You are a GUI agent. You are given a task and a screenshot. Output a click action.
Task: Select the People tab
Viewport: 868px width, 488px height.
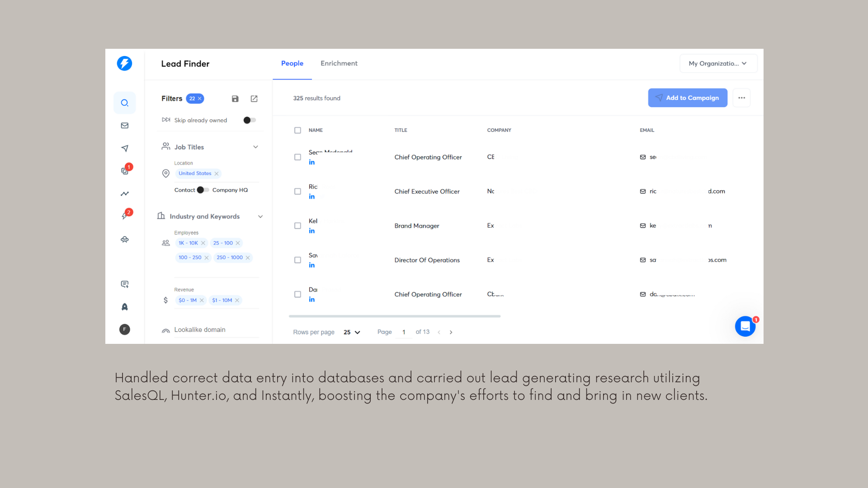pos(292,63)
